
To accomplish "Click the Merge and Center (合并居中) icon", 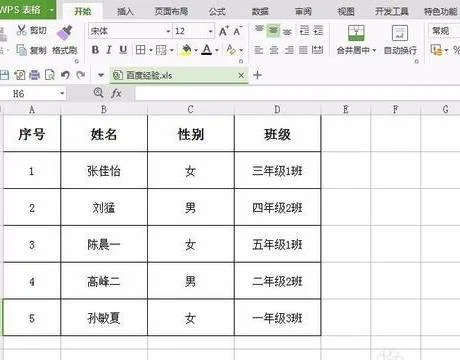I will tap(356, 33).
